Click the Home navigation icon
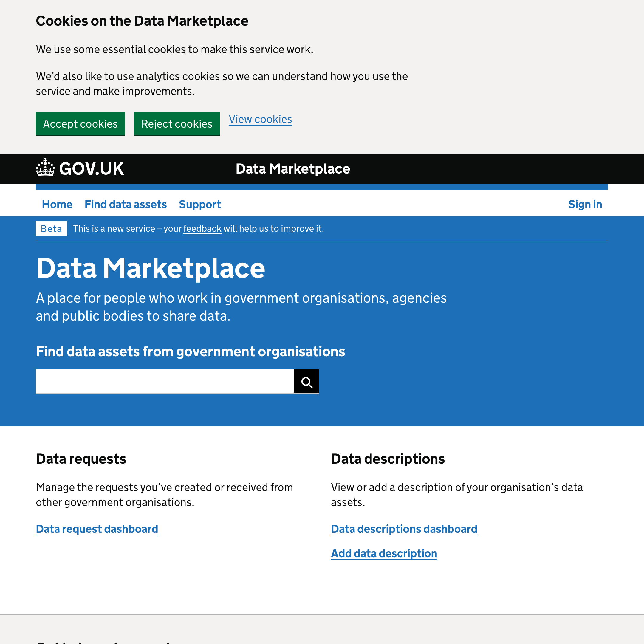The height and width of the screenshot is (644, 644). [x=57, y=204]
